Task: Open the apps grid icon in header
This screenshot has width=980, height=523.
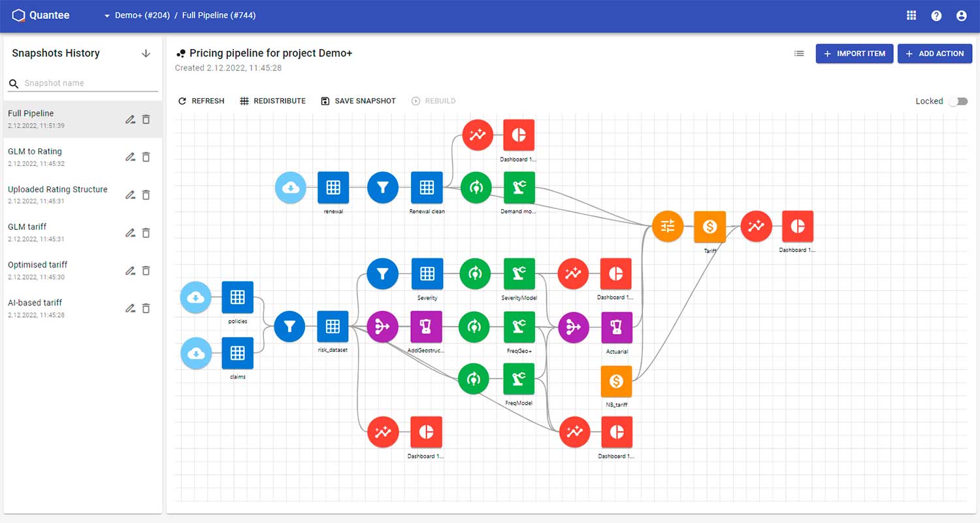Action: coord(911,16)
